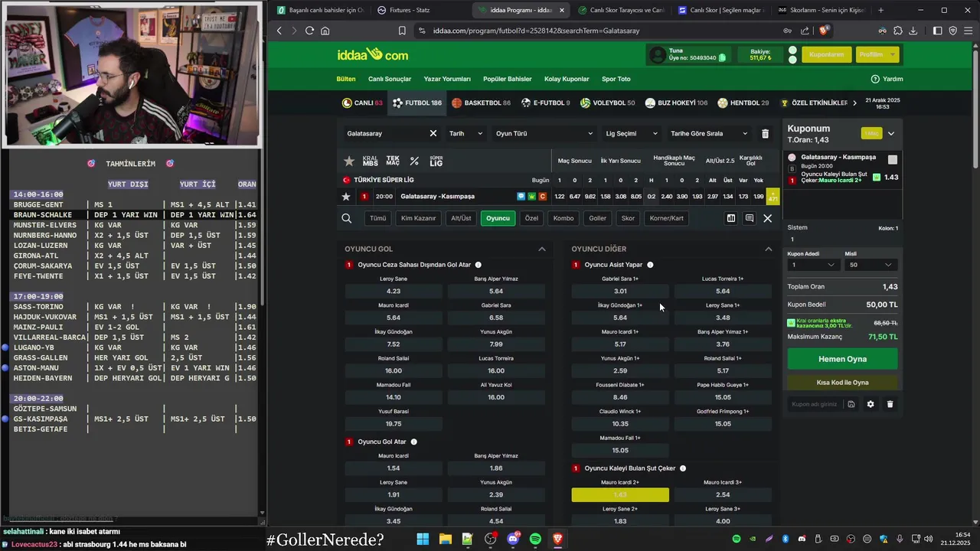Select the percent odds filter icon

click(x=414, y=161)
